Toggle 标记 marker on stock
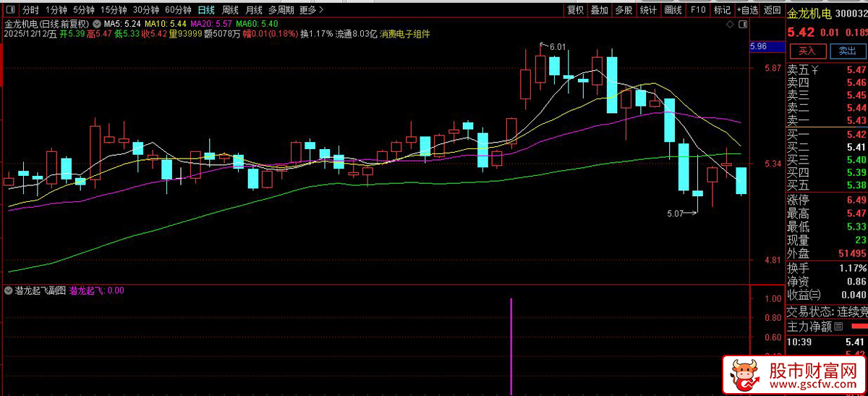Image resolution: width=868 pixels, height=396 pixels. pyautogui.click(x=722, y=10)
